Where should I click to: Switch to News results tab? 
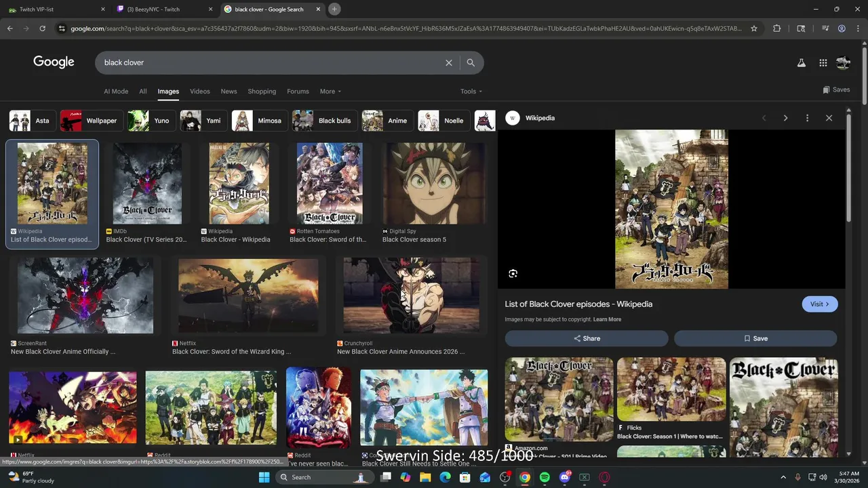coord(229,91)
